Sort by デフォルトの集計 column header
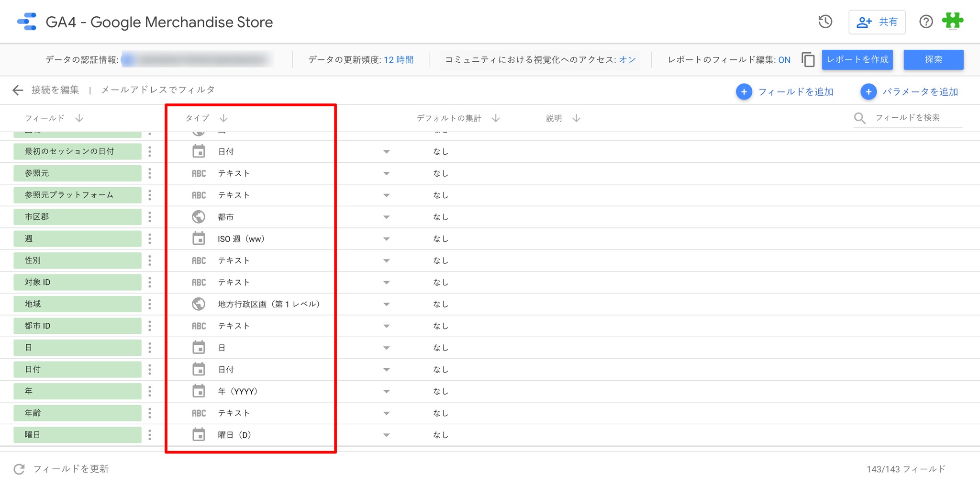 tap(458, 118)
